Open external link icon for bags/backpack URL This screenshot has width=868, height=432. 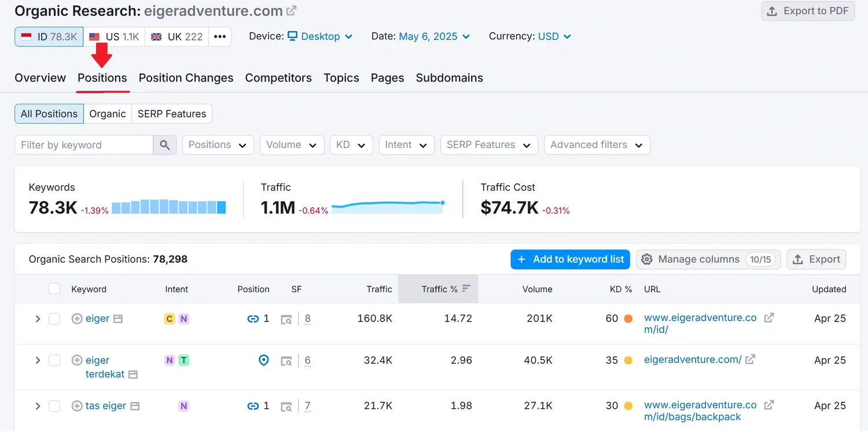tap(769, 405)
